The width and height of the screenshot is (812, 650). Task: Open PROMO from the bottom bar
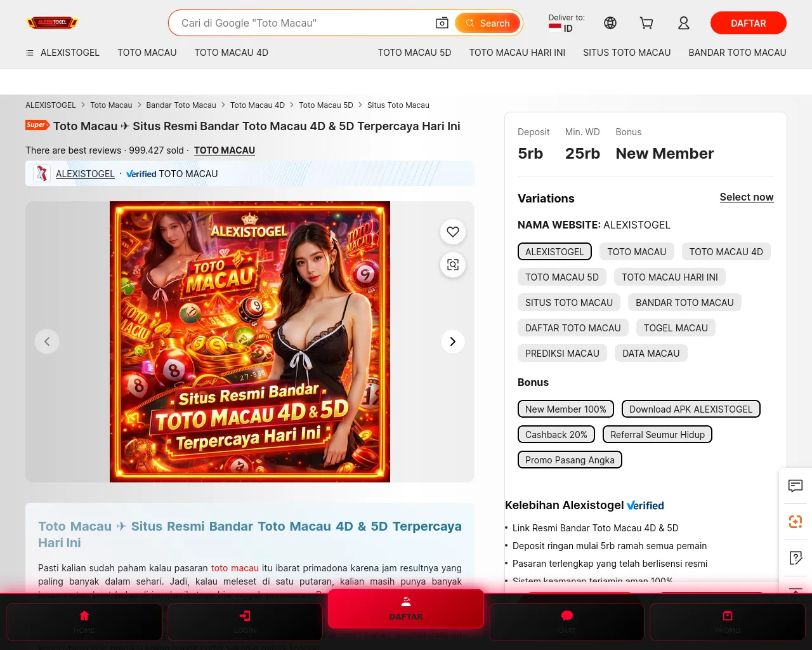728,622
